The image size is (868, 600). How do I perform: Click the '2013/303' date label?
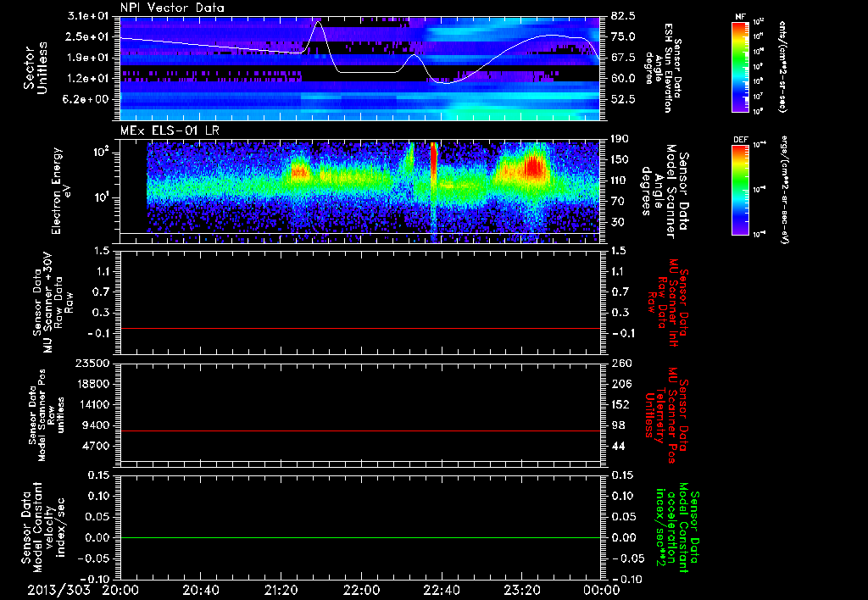pos(58,590)
